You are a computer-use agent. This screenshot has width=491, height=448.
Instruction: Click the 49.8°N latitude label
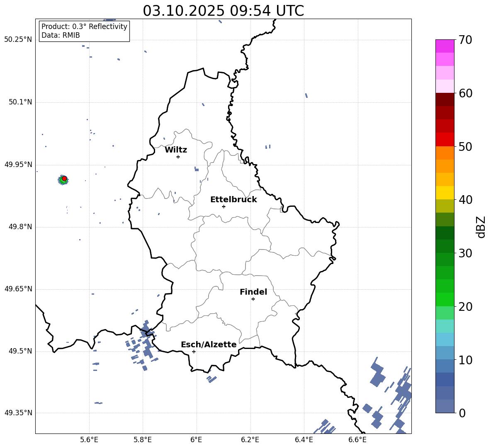click(x=20, y=227)
